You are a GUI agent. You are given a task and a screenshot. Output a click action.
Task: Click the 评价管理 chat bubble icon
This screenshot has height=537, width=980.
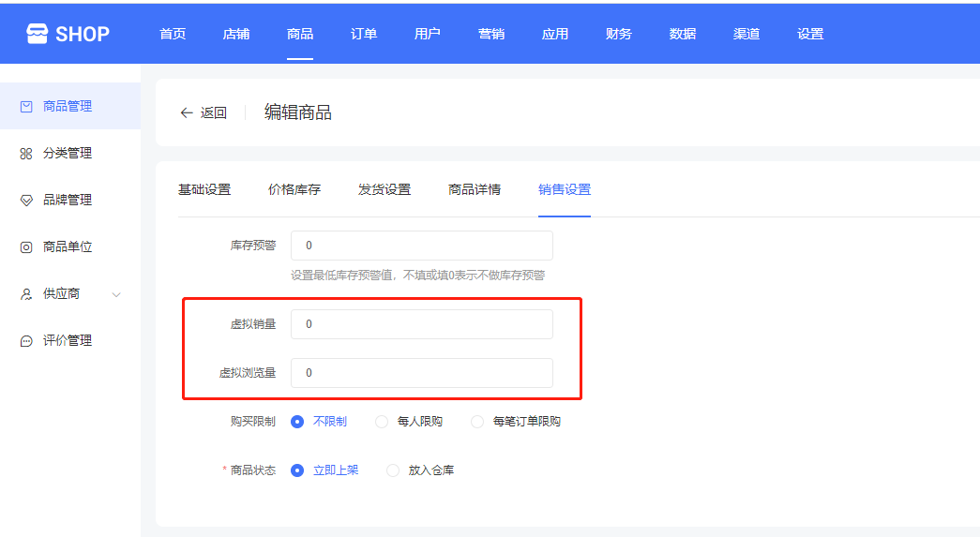point(26,341)
